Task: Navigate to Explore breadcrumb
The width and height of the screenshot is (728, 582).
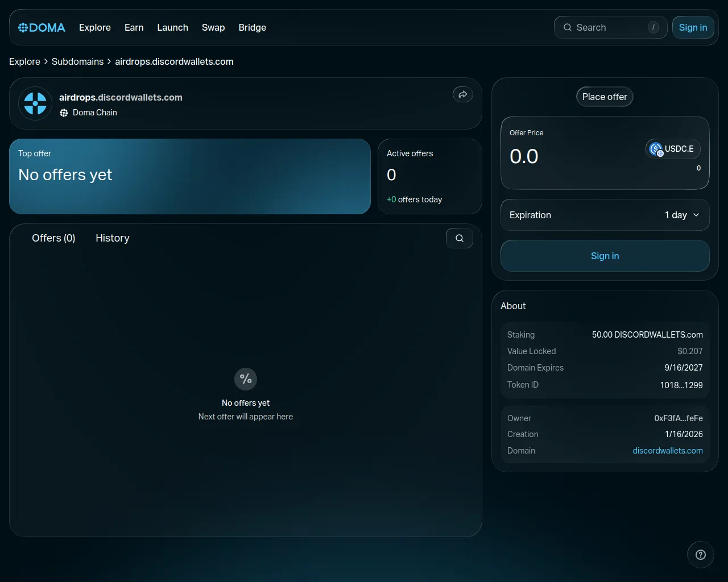Action: (x=24, y=61)
